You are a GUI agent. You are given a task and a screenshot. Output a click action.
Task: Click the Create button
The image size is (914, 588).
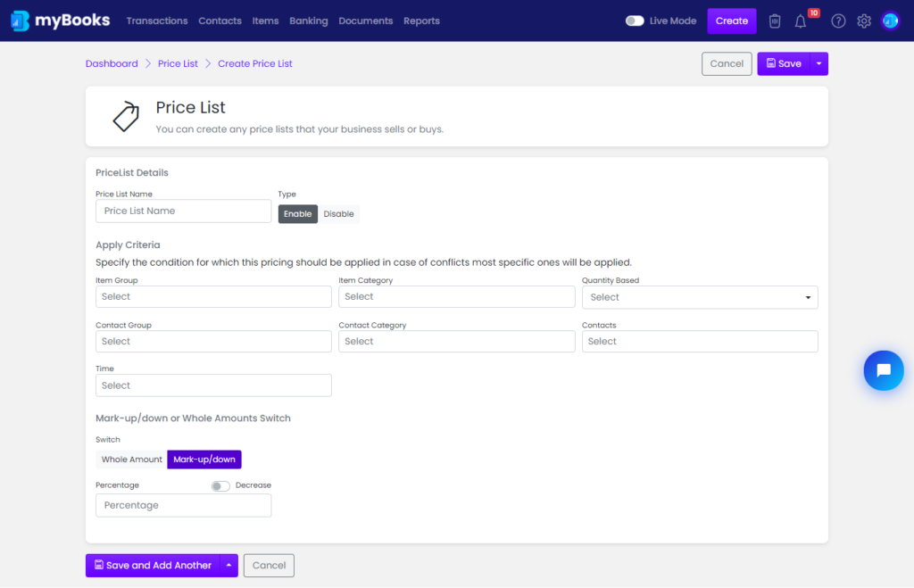tap(732, 21)
